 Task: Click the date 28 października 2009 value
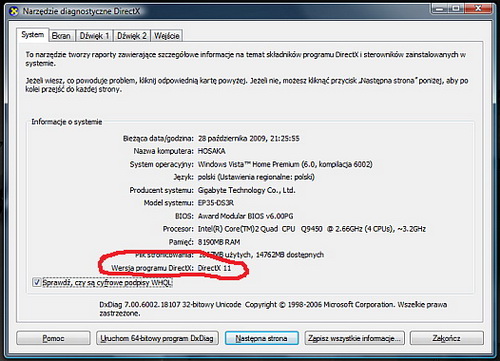click(x=249, y=138)
